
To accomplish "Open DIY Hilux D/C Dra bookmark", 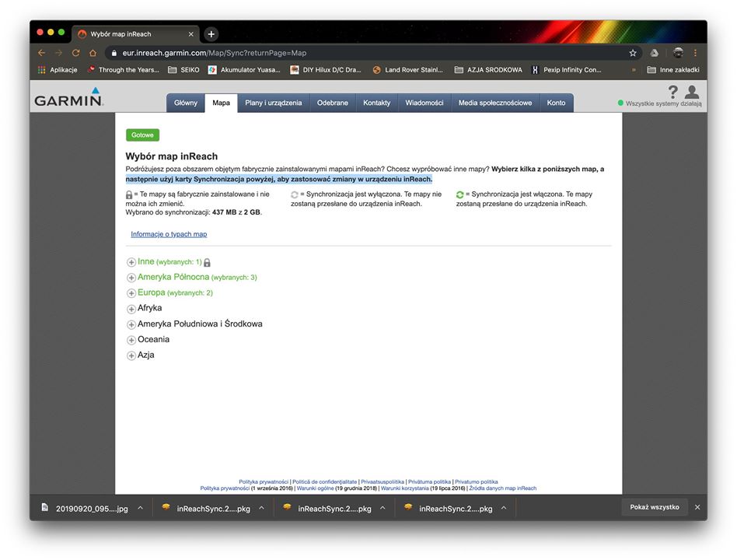I will coord(326,69).
